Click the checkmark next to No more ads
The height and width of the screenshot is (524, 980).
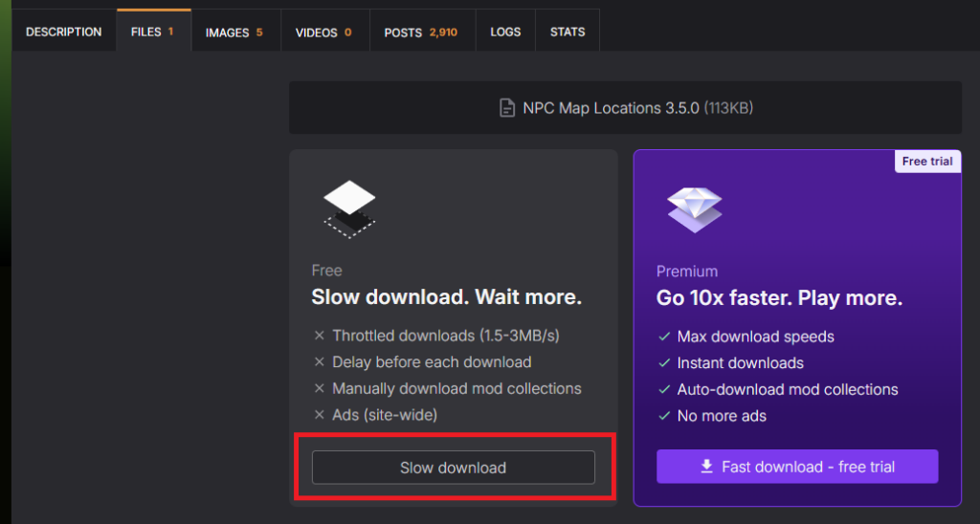point(664,416)
